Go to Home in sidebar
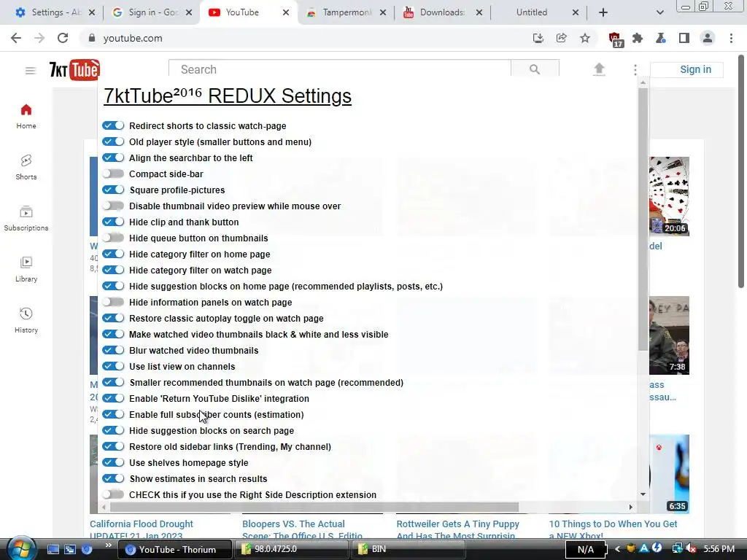Screen dimensions: 747x560 26,116
